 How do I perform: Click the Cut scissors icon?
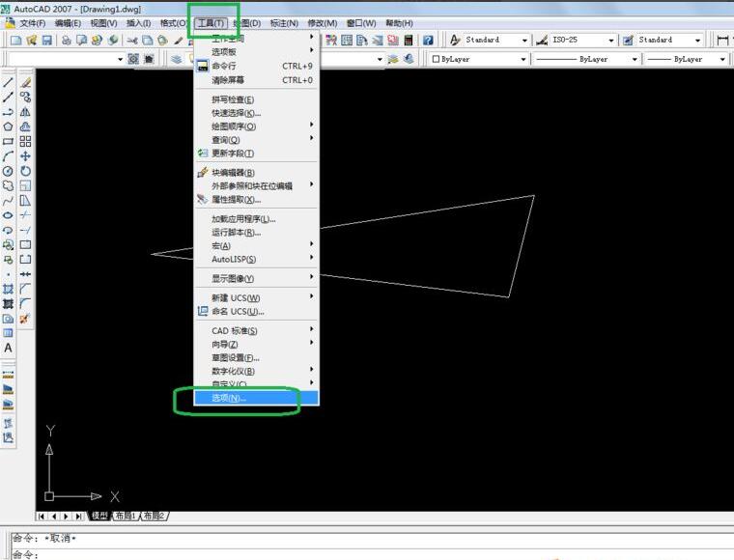132,41
